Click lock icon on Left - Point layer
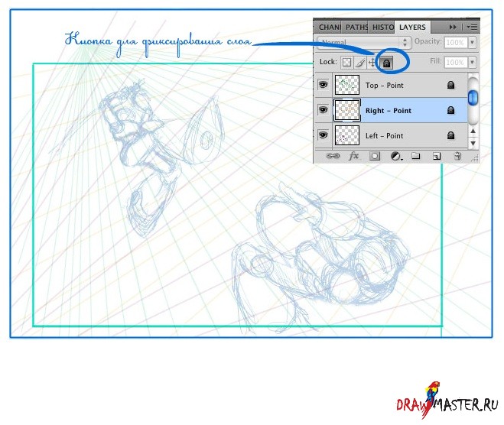 [x=451, y=135]
